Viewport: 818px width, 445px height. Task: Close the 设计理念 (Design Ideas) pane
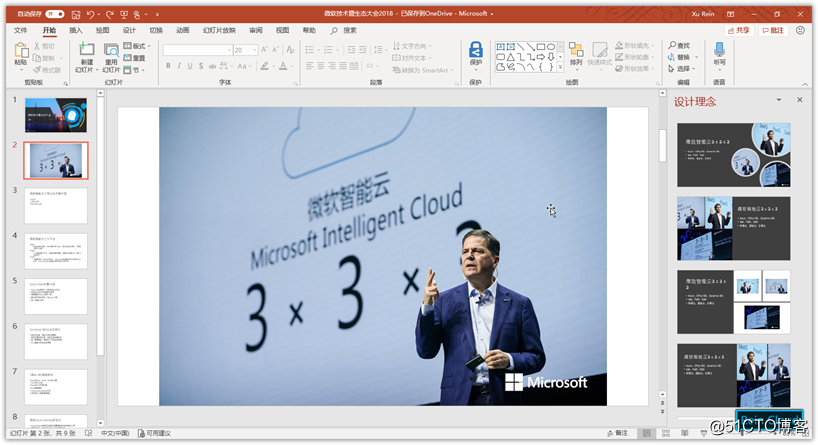800,100
